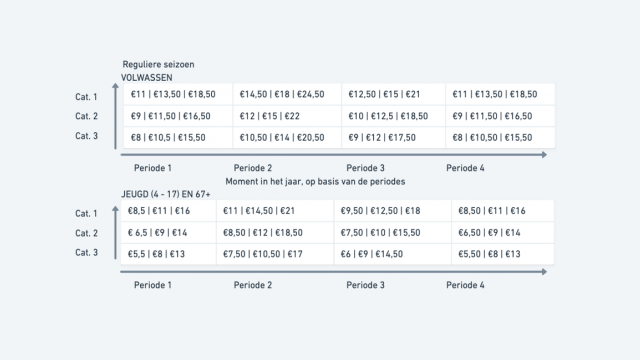Click the €7,50 | €10,50 | €17 cell

[275, 254]
